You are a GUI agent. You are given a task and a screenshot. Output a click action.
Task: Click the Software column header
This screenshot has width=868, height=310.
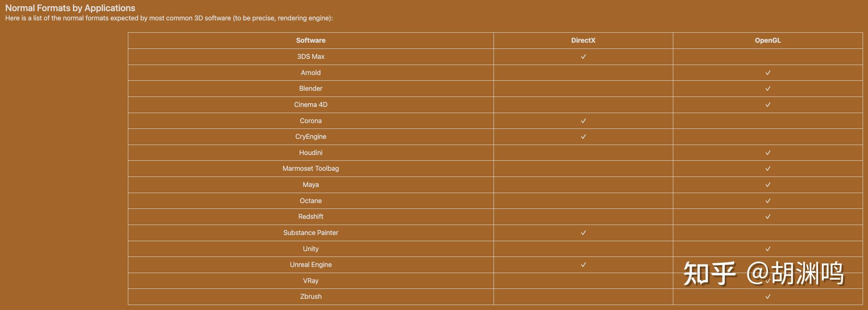(311, 40)
